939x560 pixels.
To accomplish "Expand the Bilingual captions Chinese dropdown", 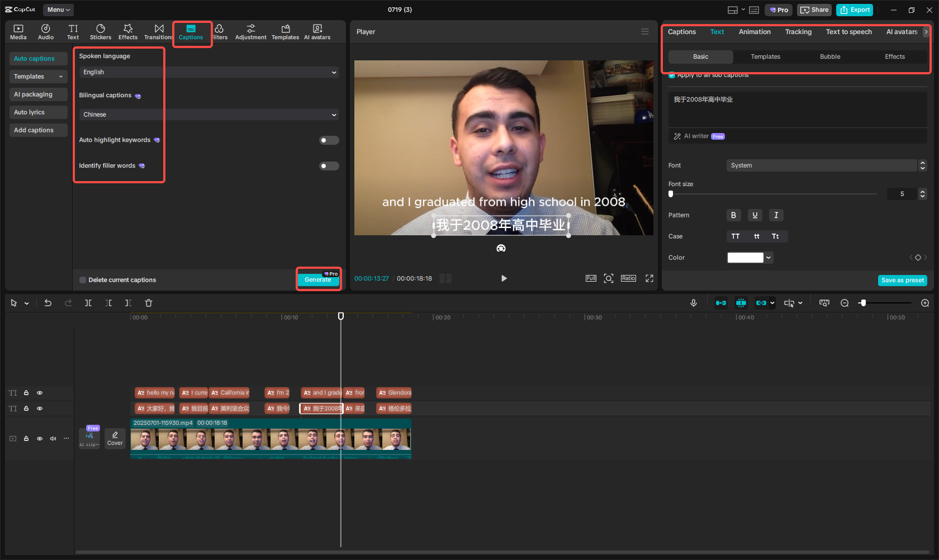I will [209, 115].
